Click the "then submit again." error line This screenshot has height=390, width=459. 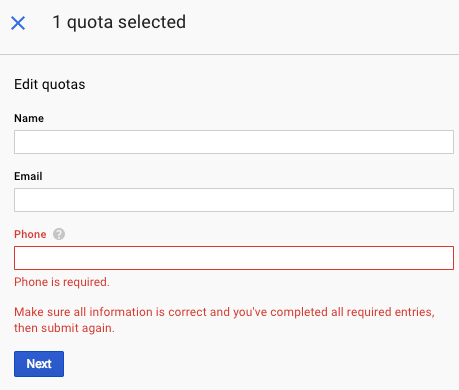(64, 328)
